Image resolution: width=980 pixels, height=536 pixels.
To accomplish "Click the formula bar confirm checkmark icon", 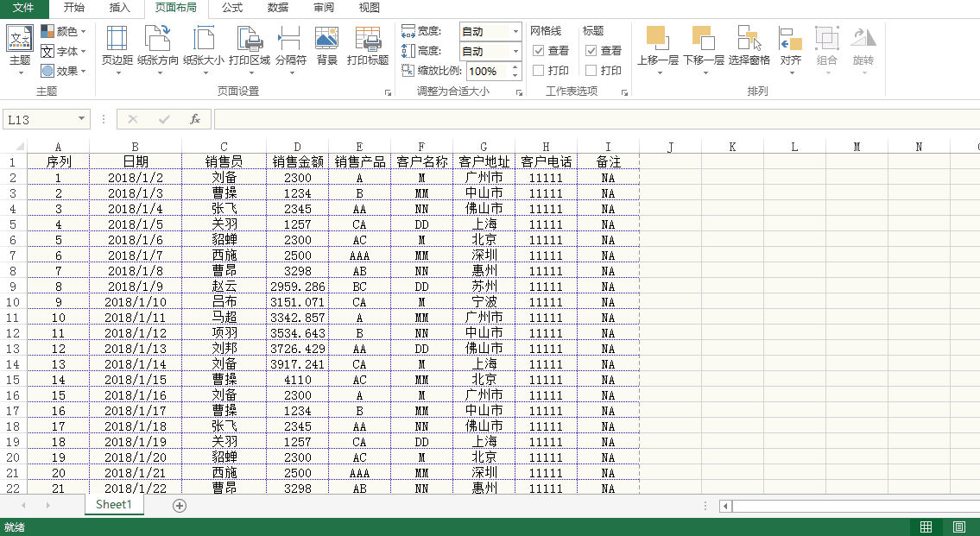I will [164, 119].
